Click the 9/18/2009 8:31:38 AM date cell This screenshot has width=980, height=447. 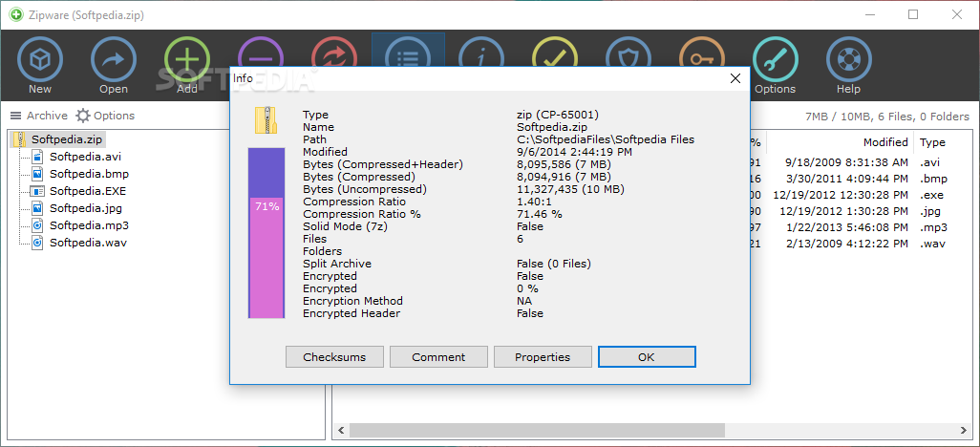[x=846, y=162]
